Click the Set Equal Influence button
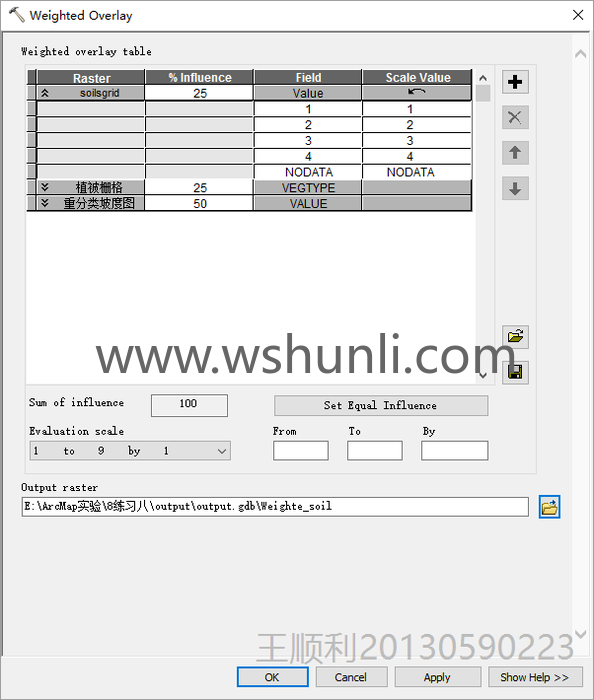Viewport: 594px width, 700px height. (381, 405)
